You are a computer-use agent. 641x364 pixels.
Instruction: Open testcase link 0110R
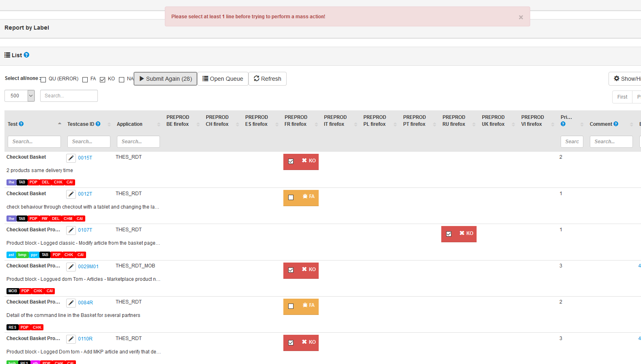pos(85,339)
